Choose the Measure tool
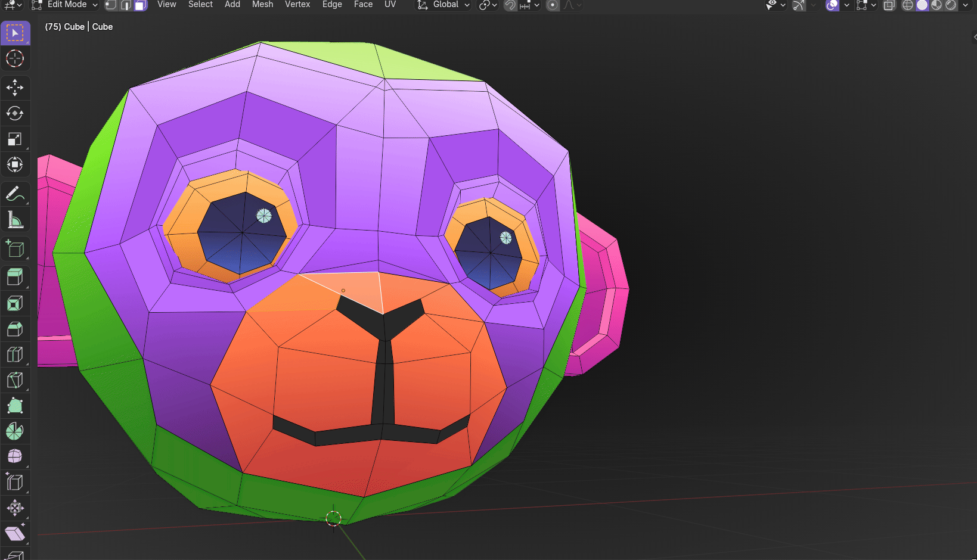Image resolution: width=977 pixels, height=560 pixels. tap(15, 220)
